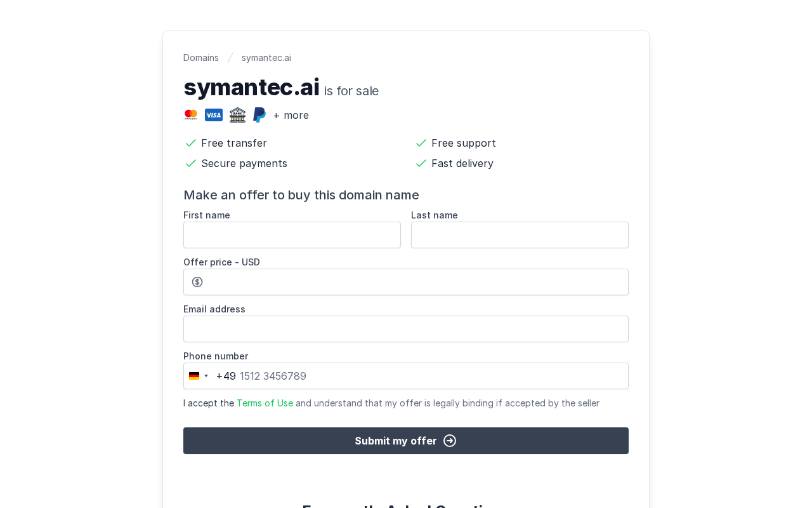Open the Terms of Use link

pyautogui.click(x=265, y=403)
